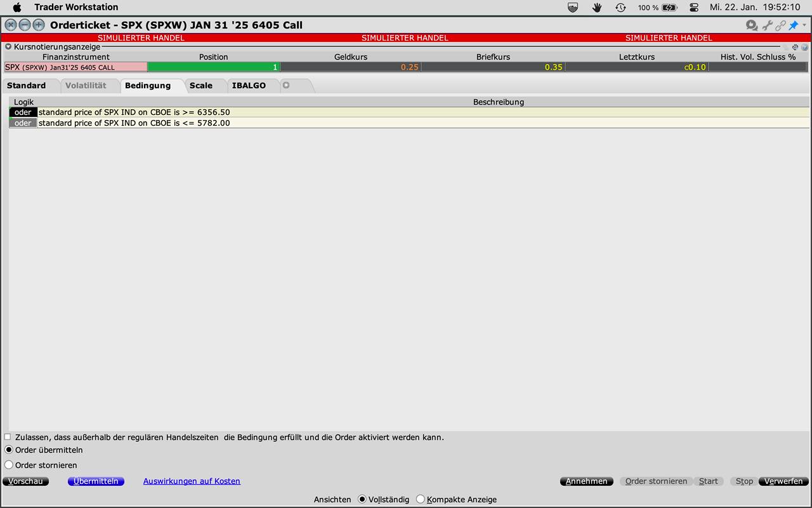Open Time Machine in the menu bar
Image resolution: width=812 pixels, height=508 pixels.
[620, 8]
